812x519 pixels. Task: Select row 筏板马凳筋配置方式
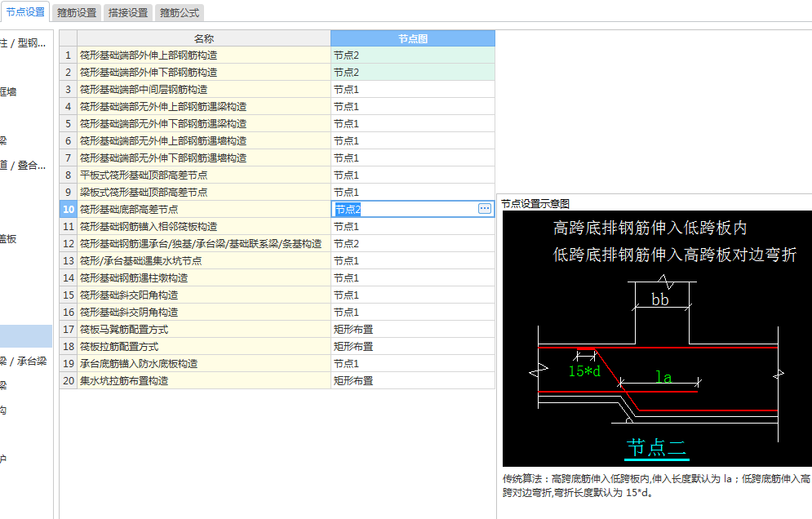point(204,329)
